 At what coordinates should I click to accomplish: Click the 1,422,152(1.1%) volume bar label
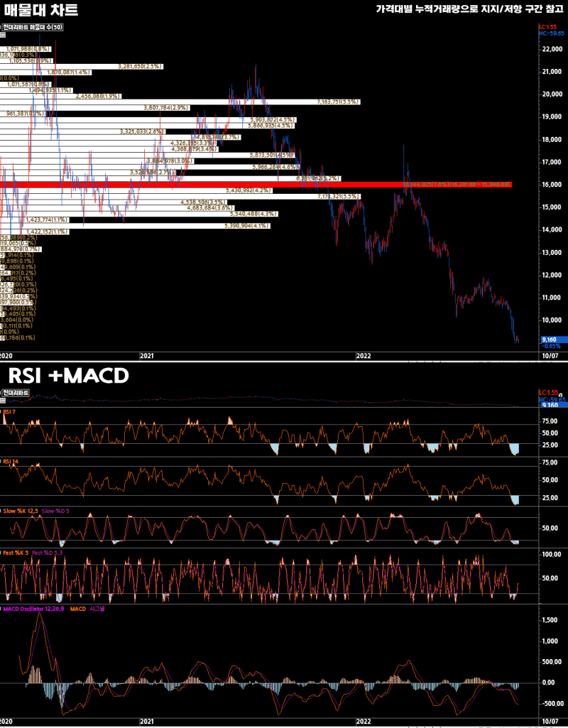point(47,232)
